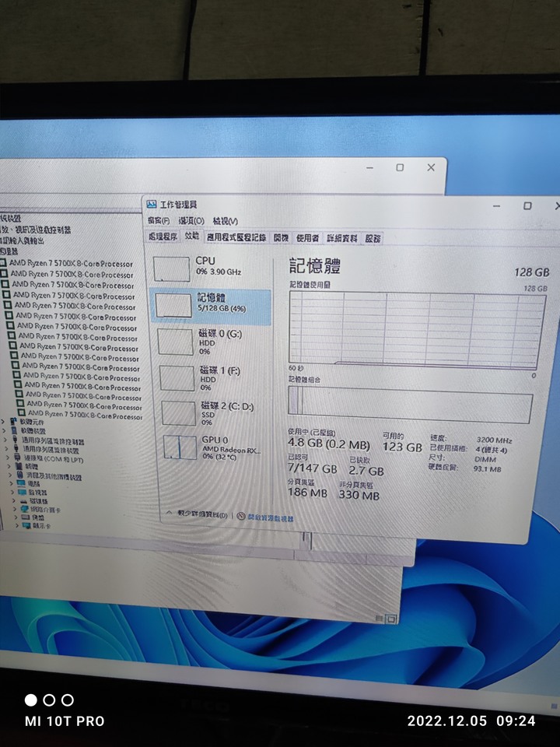
Task: Select the 磁碟 1 (F:) HDD item
Action: (x=215, y=378)
